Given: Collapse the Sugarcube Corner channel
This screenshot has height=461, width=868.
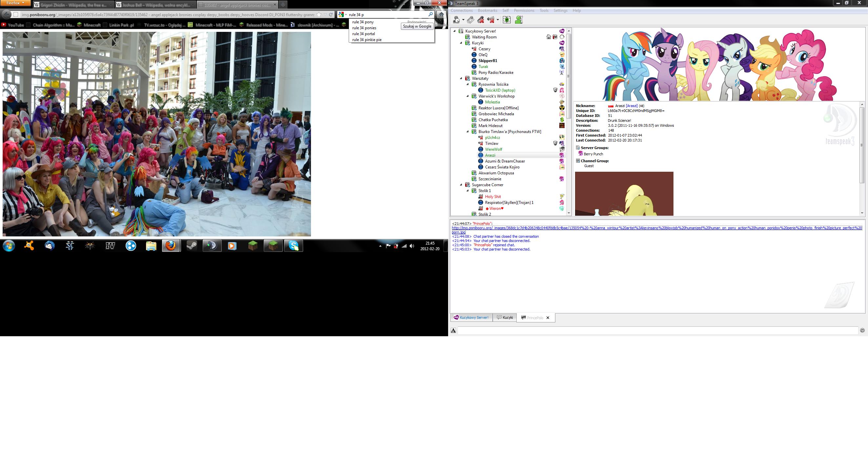Looking at the screenshot, I should coord(461,185).
